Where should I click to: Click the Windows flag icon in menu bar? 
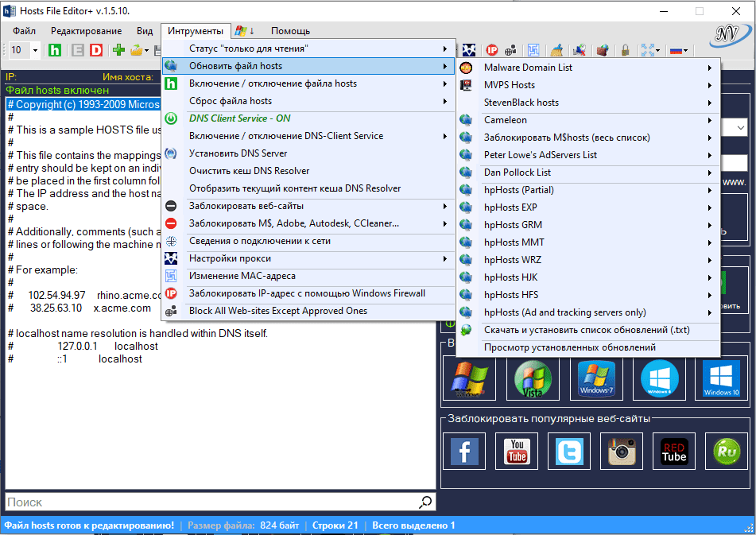[x=241, y=31]
